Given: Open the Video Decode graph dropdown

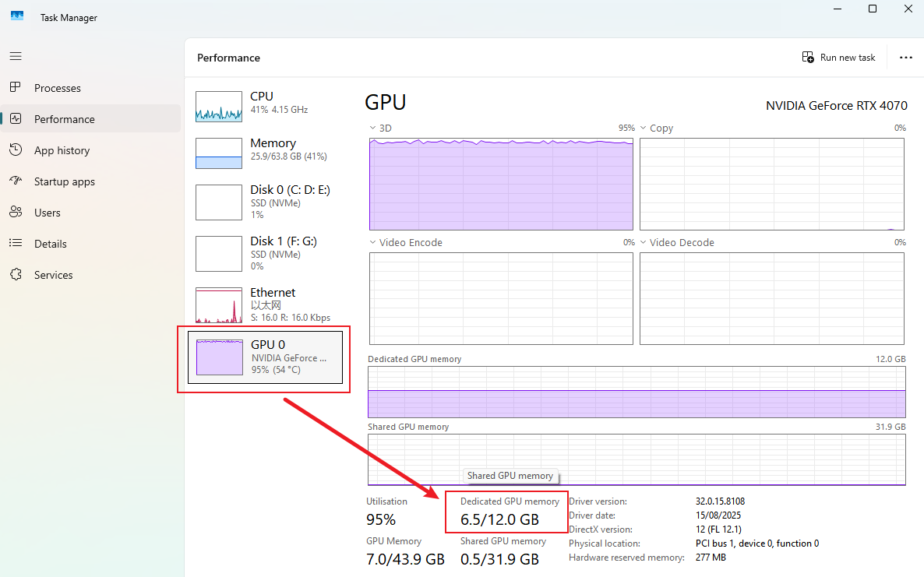Looking at the screenshot, I should click(x=644, y=242).
